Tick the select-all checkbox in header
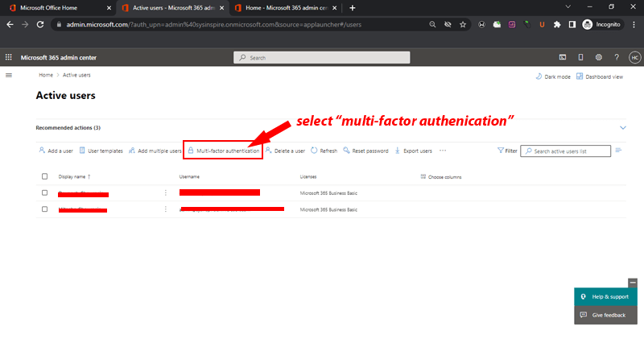644x343 pixels. pyautogui.click(x=45, y=176)
